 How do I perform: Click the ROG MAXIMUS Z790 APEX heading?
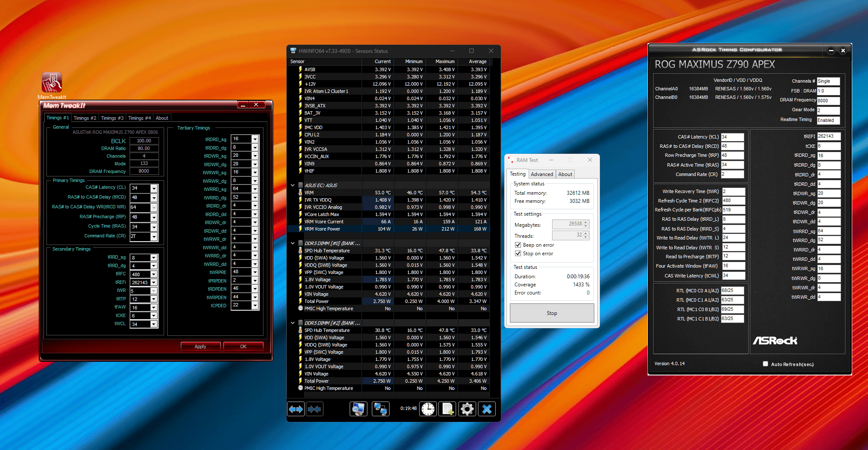pyautogui.click(x=715, y=64)
